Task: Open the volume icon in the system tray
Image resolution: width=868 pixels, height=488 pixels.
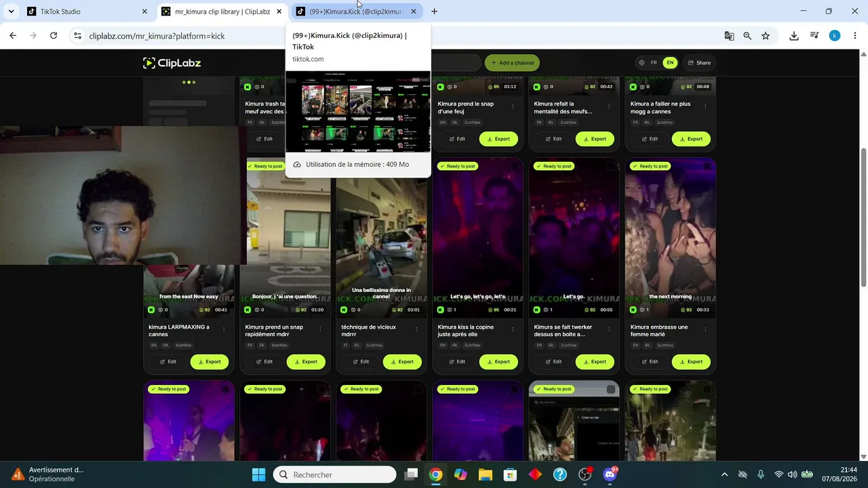Action: click(x=792, y=474)
